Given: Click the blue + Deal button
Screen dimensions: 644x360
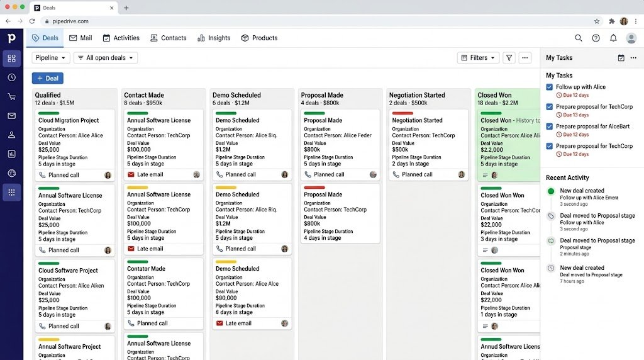Looking at the screenshot, I should [48, 78].
